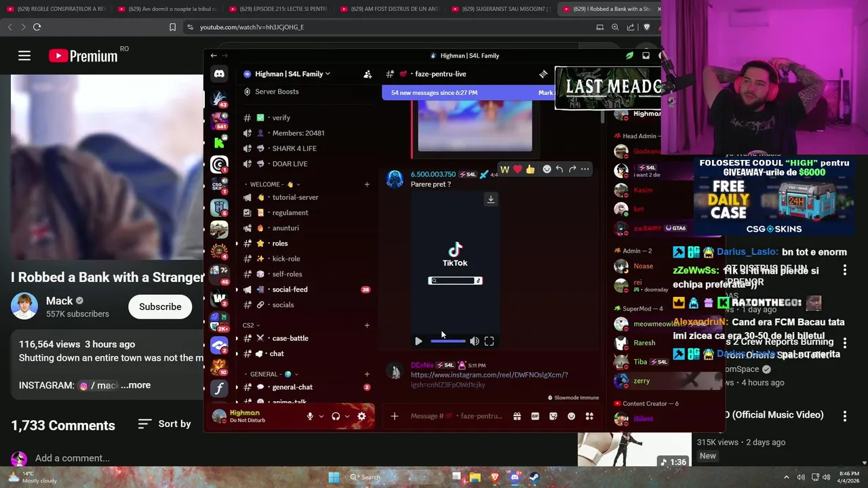Switch to SUGERANIST SAU MISOGIN tab
The width and height of the screenshot is (868, 488).
pyautogui.click(x=500, y=9)
